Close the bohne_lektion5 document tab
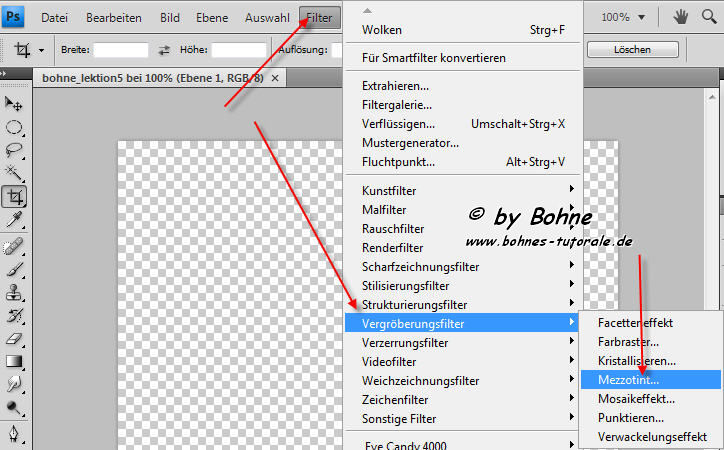 click(x=276, y=78)
